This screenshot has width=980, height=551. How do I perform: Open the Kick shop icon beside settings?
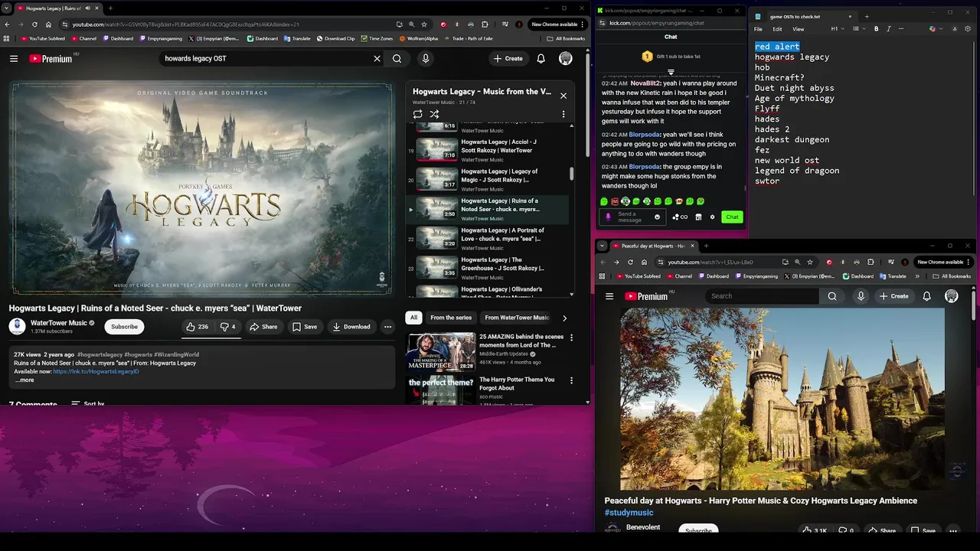[698, 217]
